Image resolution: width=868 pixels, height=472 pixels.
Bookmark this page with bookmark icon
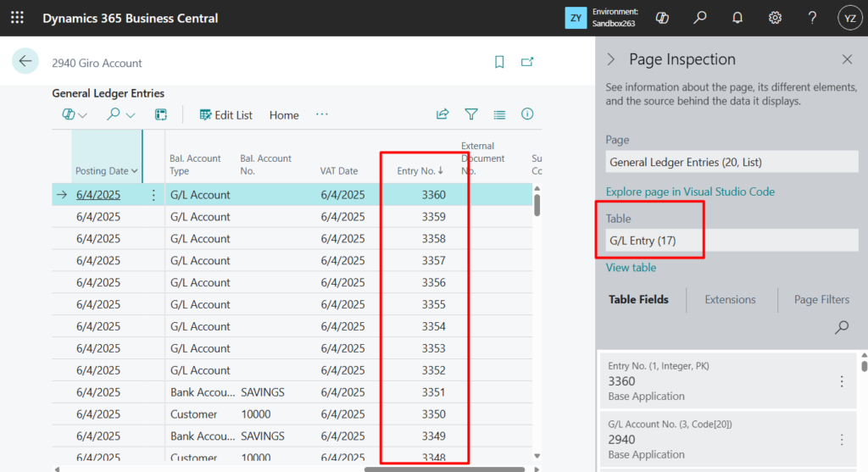(x=500, y=62)
